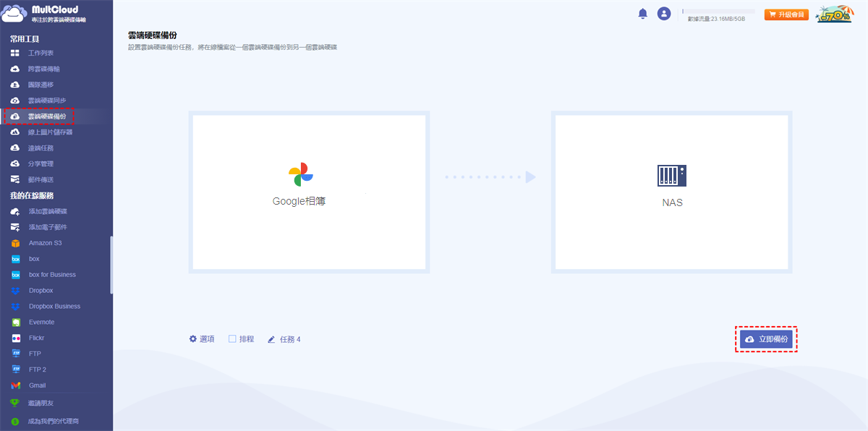Image resolution: width=868 pixels, height=431 pixels.
Task: Open 分享管理 share management
Action: (x=33, y=164)
